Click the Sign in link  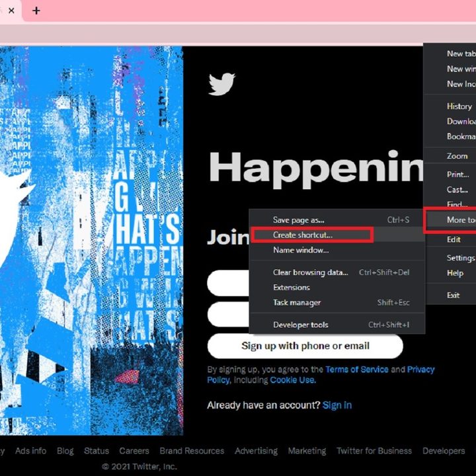337,405
